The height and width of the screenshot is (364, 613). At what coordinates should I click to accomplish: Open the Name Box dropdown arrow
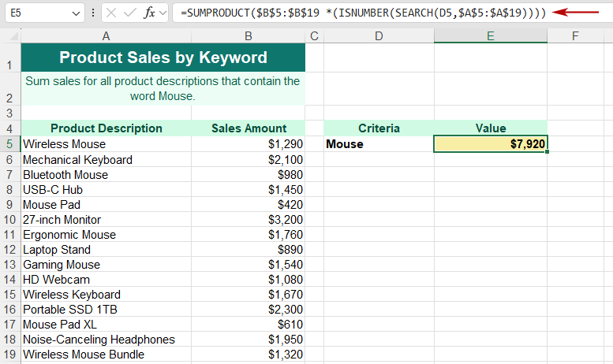click(x=76, y=13)
